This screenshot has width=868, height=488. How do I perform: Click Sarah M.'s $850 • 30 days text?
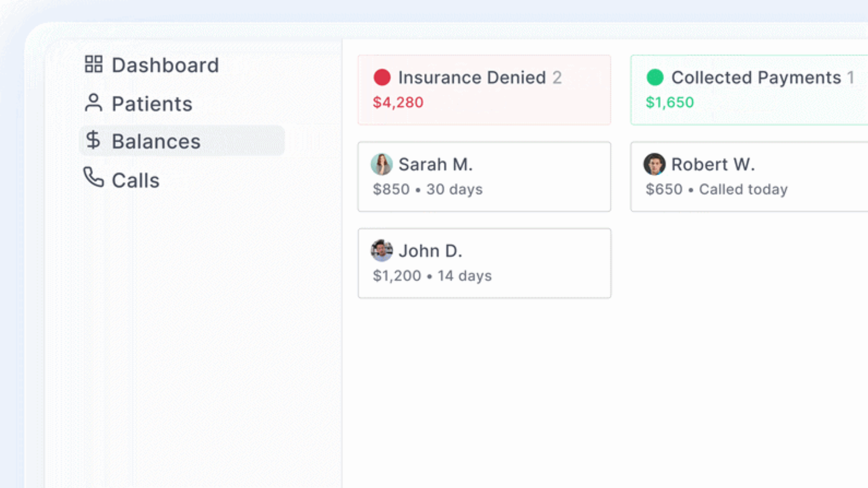pyautogui.click(x=428, y=189)
